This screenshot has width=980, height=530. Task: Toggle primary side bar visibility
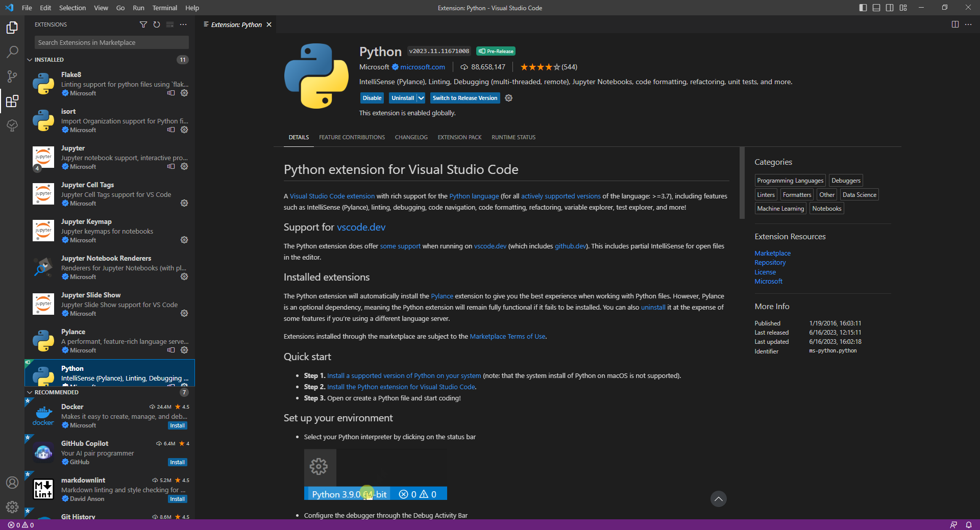pos(863,8)
